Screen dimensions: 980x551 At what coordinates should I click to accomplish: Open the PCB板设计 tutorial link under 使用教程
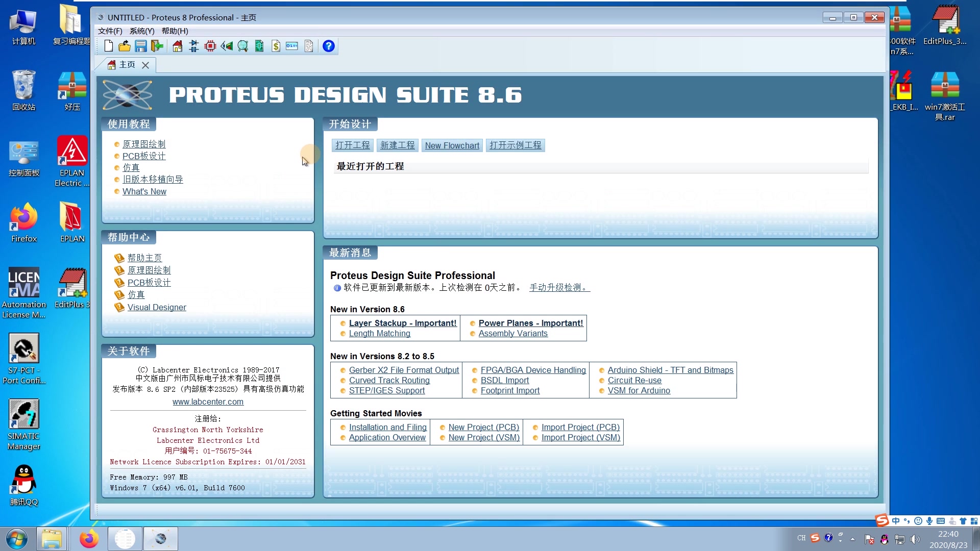(144, 156)
